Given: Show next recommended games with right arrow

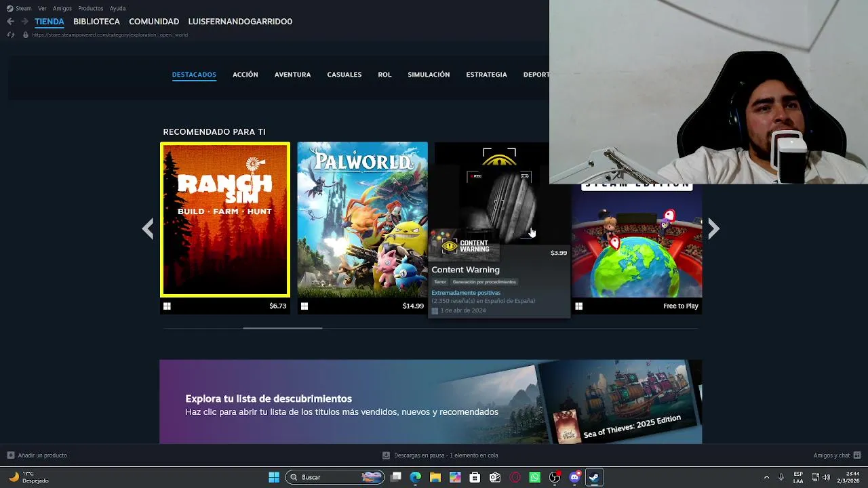Looking at the screenshot, I should coord(713,229).
